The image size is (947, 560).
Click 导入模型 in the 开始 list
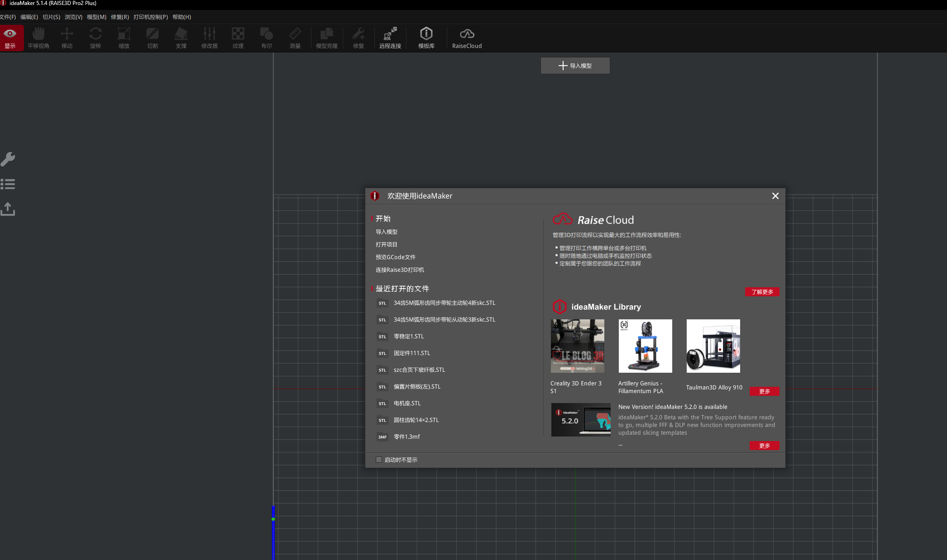386,232
